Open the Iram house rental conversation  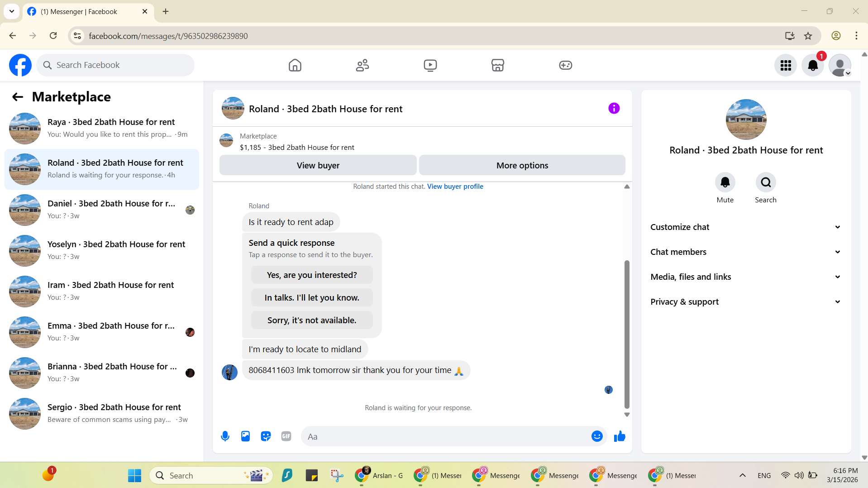102,292
